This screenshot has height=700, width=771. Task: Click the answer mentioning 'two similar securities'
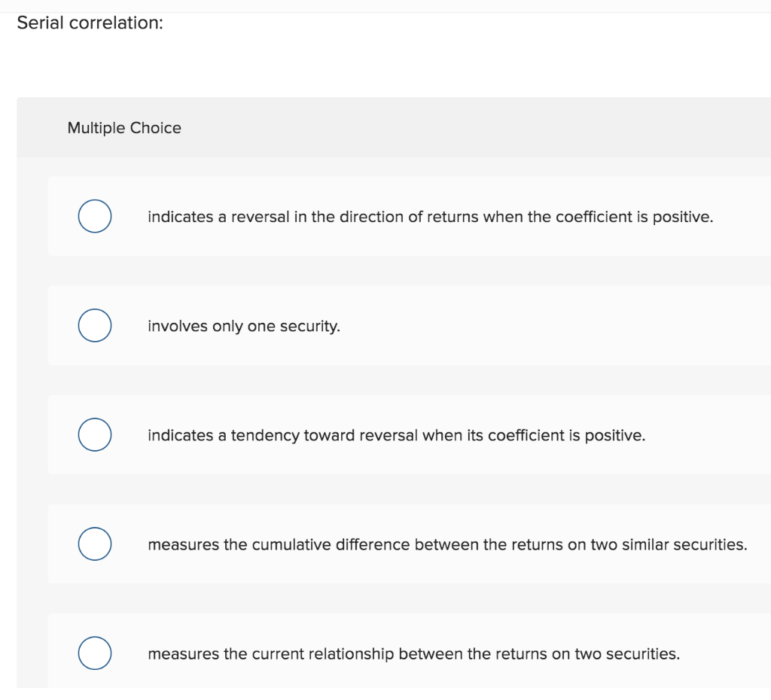(x=447, y=544)
